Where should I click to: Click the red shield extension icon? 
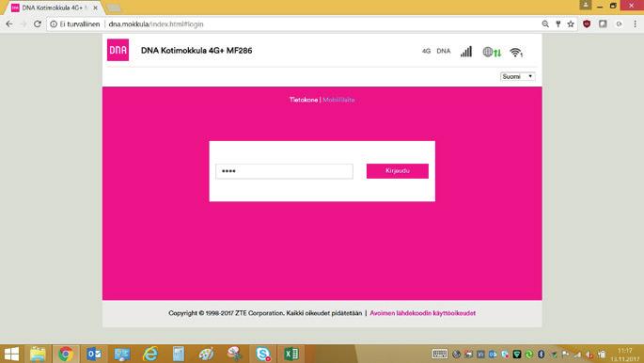pyautogui.click(x=587, y=24)
